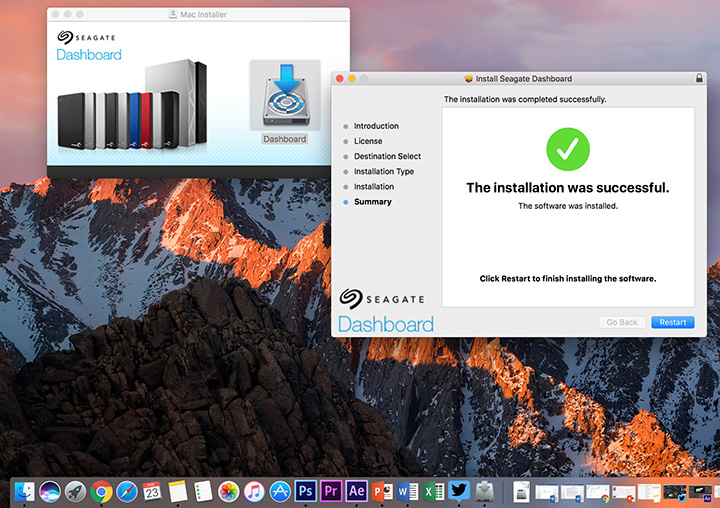Click the Installation Type step
720x508 pixels.
click(x=383, y=172)
